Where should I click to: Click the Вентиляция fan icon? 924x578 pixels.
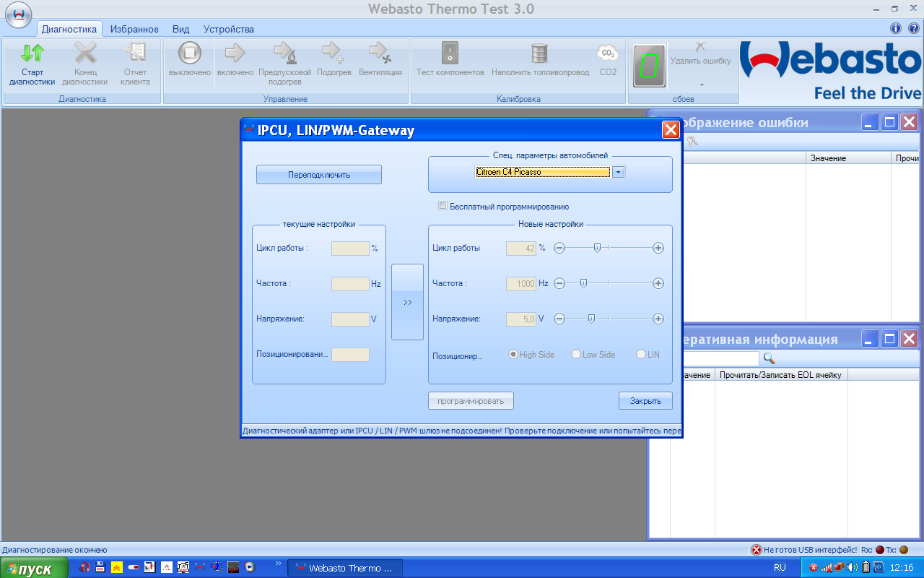point(380,55)
